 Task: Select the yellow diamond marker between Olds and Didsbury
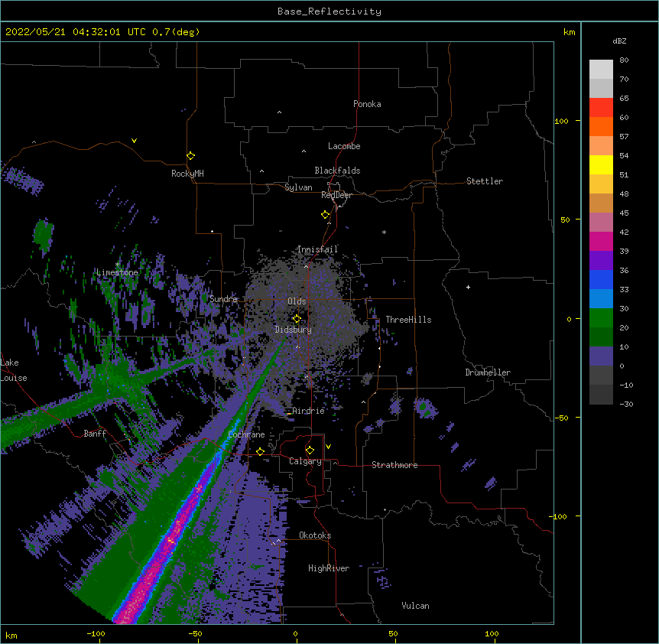tap(297, 319)
